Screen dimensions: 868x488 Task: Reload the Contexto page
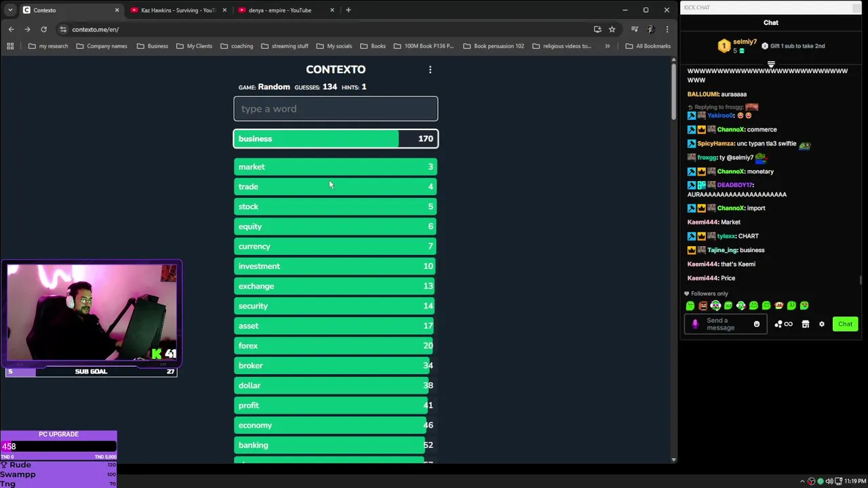click(43, 29)
